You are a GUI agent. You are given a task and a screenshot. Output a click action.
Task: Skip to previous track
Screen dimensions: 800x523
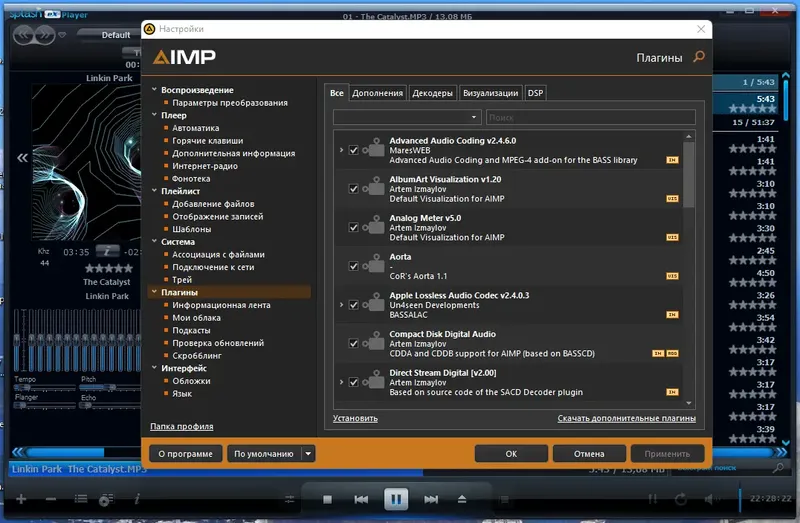(x=361, y=500)
